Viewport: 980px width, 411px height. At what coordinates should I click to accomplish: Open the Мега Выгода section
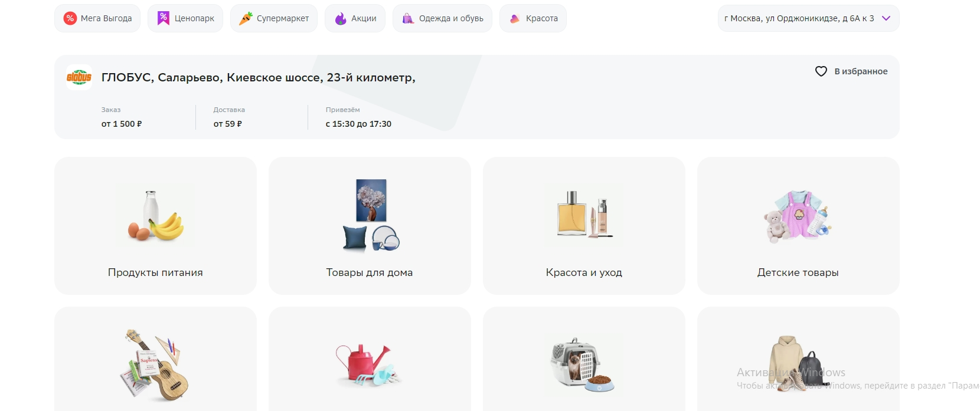pos(97,18)
